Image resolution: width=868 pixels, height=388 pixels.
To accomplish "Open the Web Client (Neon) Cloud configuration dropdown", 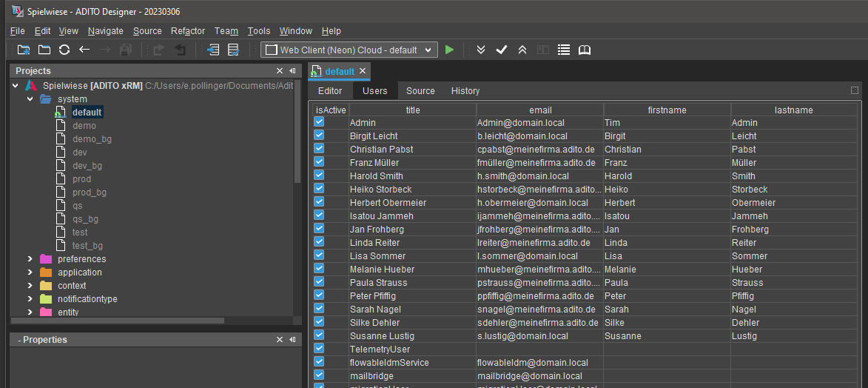I will (x=349, y=50).
